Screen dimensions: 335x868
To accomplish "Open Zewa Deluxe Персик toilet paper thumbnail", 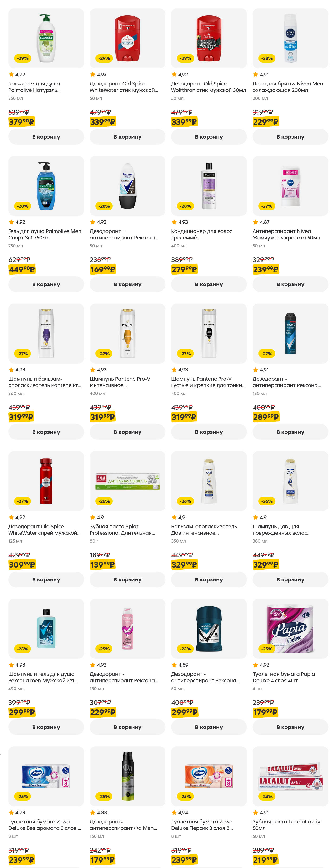I will pos(209,776).
